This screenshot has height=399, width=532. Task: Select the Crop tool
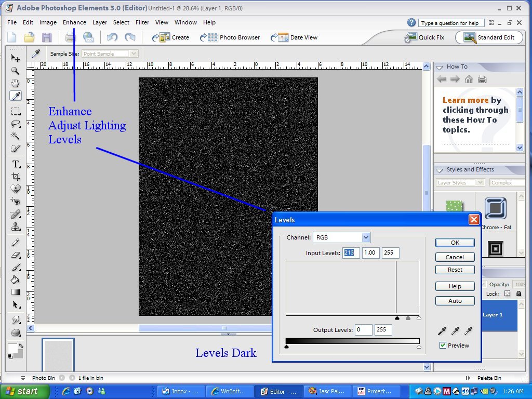click(x=15, y=177)
